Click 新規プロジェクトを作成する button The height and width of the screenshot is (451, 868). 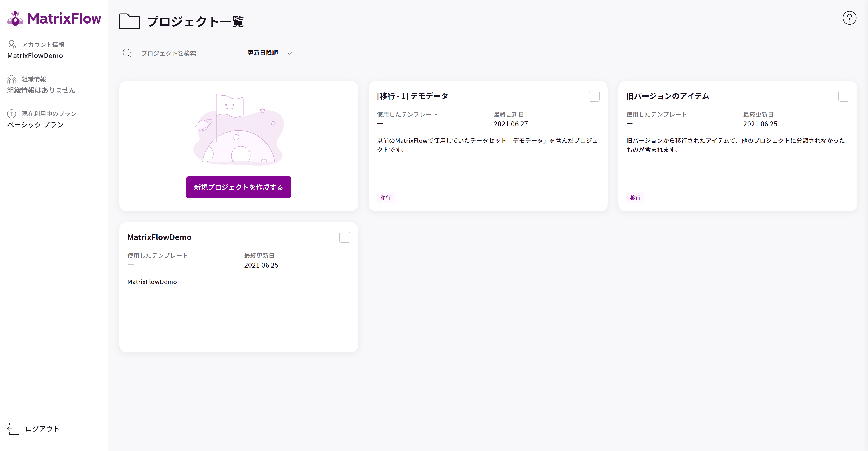pos(238,187)
